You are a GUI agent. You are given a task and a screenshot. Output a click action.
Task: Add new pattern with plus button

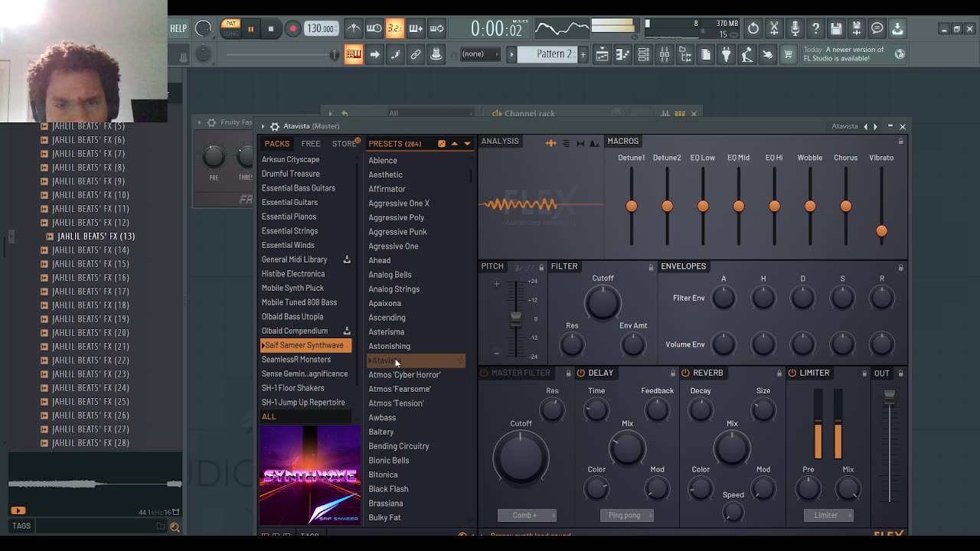[x=583, y=54]
